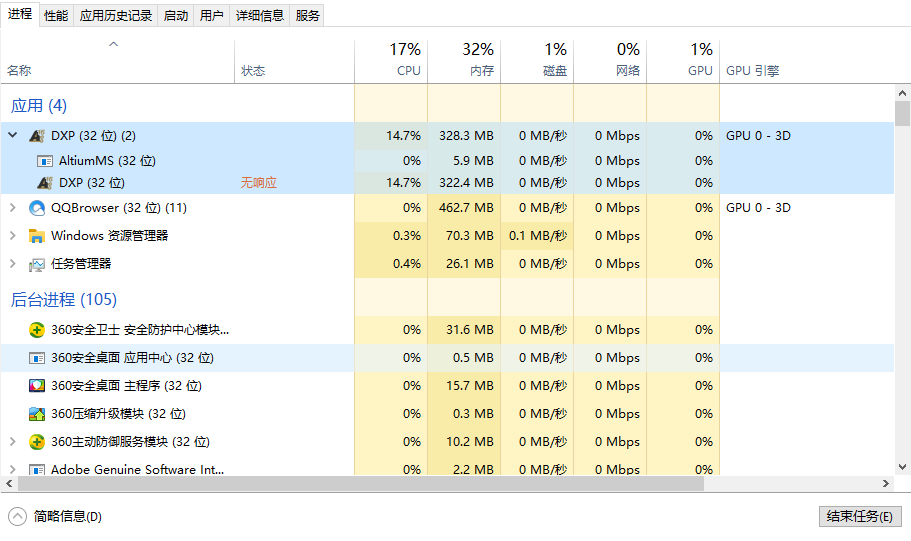
Task: Select the DXP application icon
Action: 37,136
